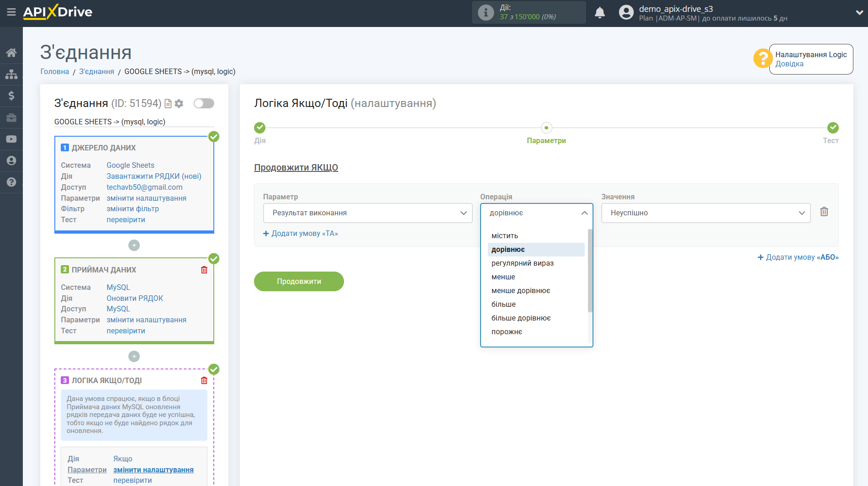The height and width of the screenshot is (486, 868).
Task: Select дорівнює in the operation list
Action: click(x=536, y=250)
